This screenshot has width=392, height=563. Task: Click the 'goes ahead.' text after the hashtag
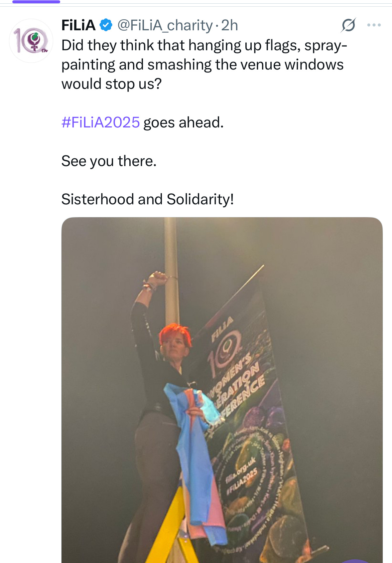[x=184, y=122]
